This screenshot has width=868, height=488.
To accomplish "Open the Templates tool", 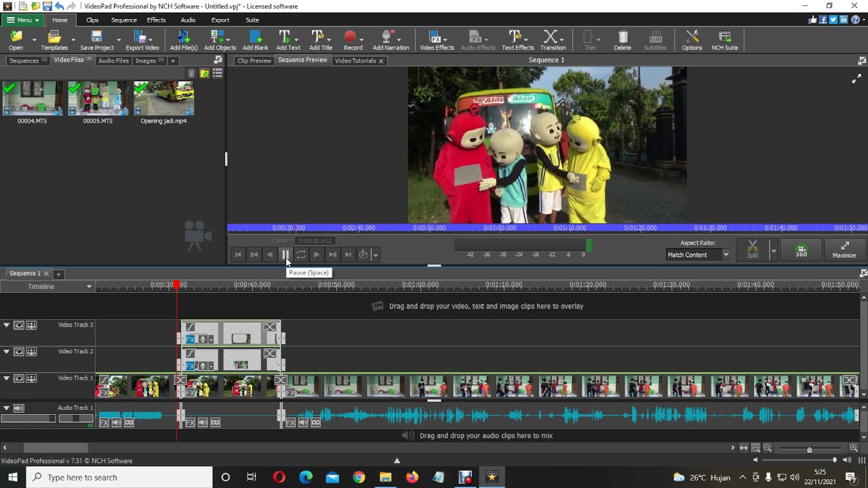I will pos(54,40).
